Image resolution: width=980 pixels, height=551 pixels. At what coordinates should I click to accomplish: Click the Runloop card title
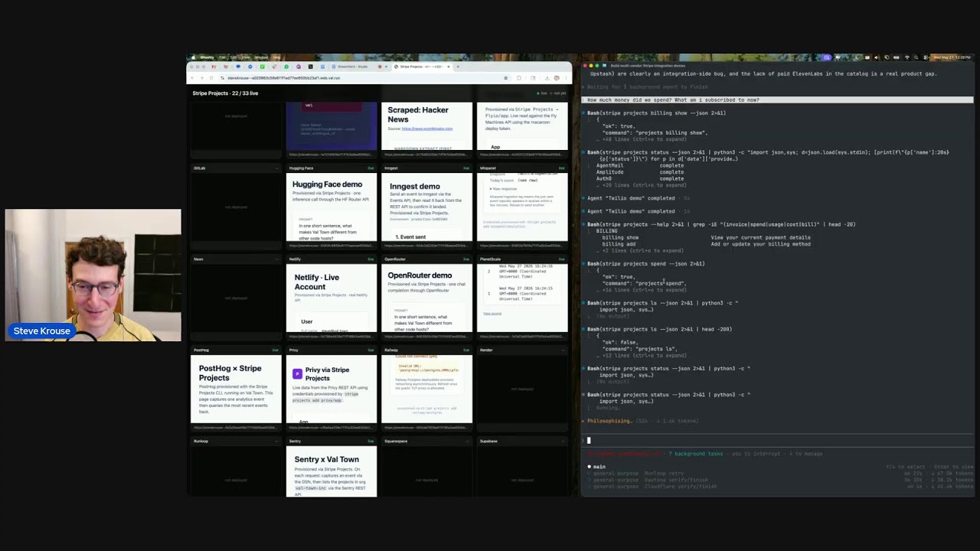[x=201, y=441]
